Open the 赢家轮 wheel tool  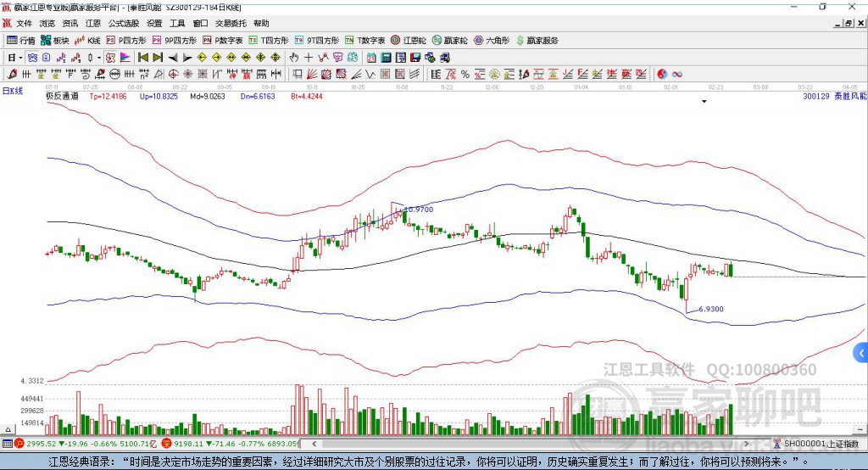[450, 41]
